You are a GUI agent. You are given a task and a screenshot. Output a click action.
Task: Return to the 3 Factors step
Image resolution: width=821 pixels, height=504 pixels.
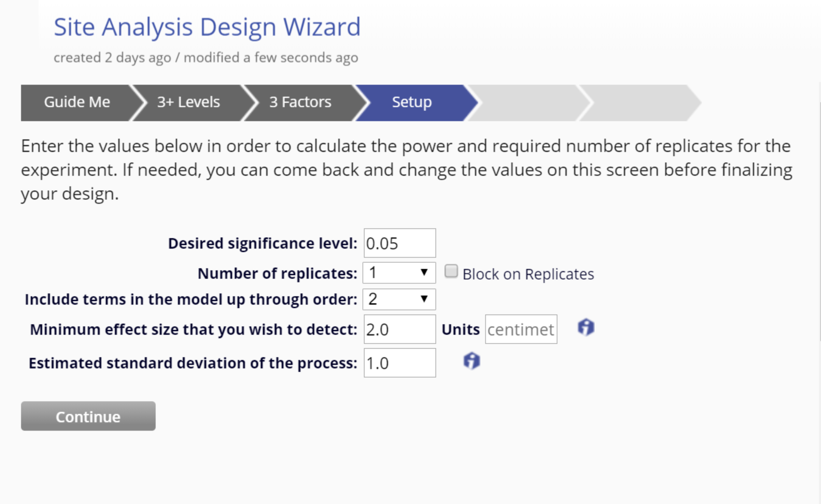[x=300, y=102]
